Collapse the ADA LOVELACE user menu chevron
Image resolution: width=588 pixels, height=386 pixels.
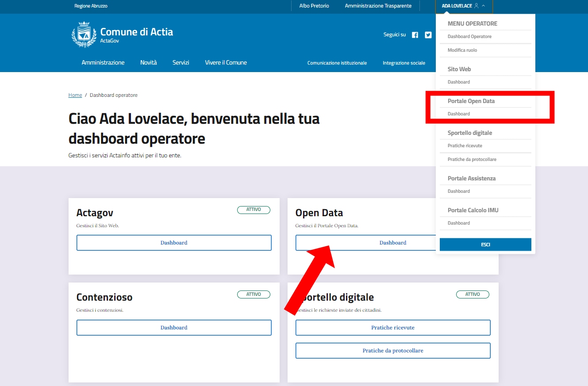tap(484, 6)
